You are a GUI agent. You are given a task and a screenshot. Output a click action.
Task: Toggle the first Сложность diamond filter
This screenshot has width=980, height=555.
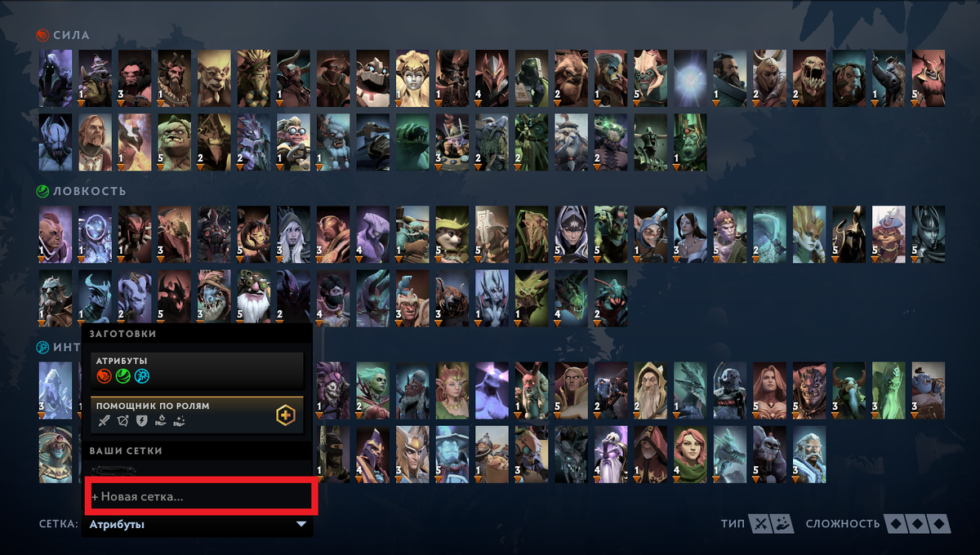897,524
